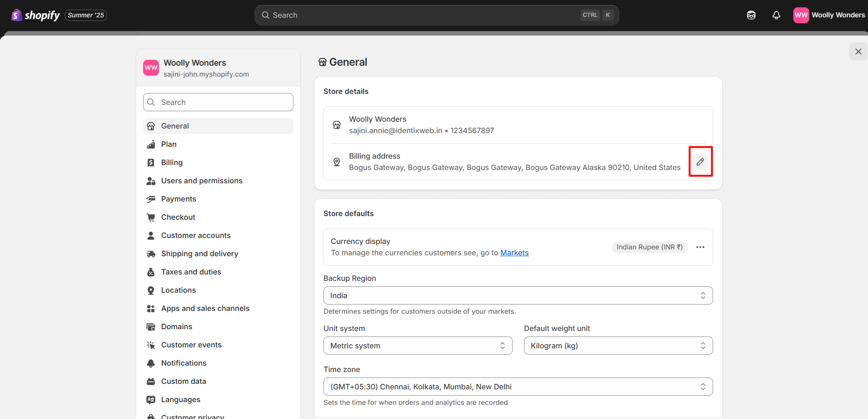
Task: Click the Customer accounts person icon
Action: (x=151, y=236)
